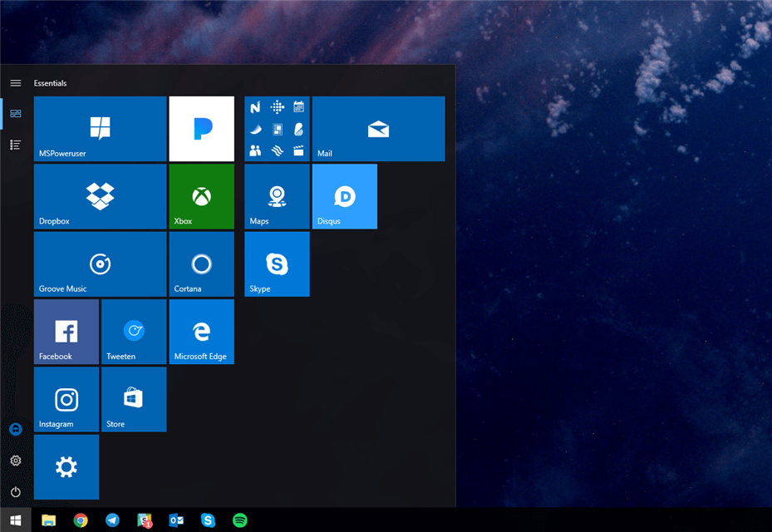Open the Tweeten tile
This screenshot has width=772, height=532.
[x=134, y=332]
